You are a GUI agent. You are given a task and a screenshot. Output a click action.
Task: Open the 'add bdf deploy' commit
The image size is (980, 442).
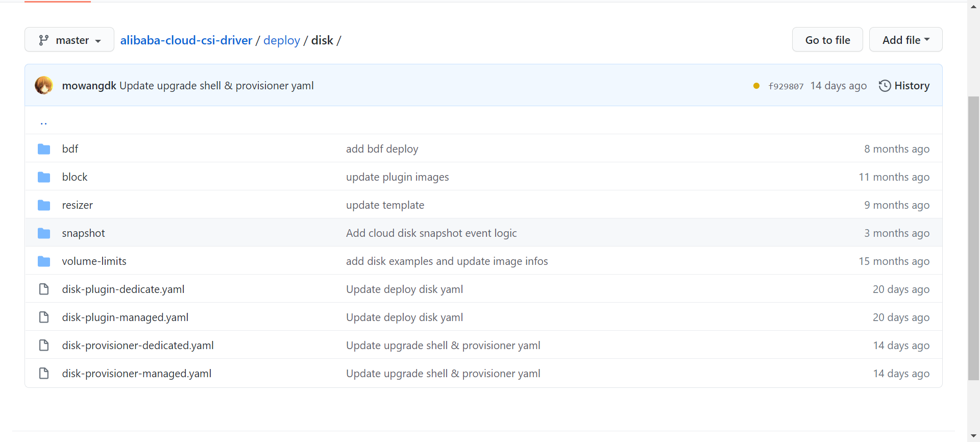point(382,149)
